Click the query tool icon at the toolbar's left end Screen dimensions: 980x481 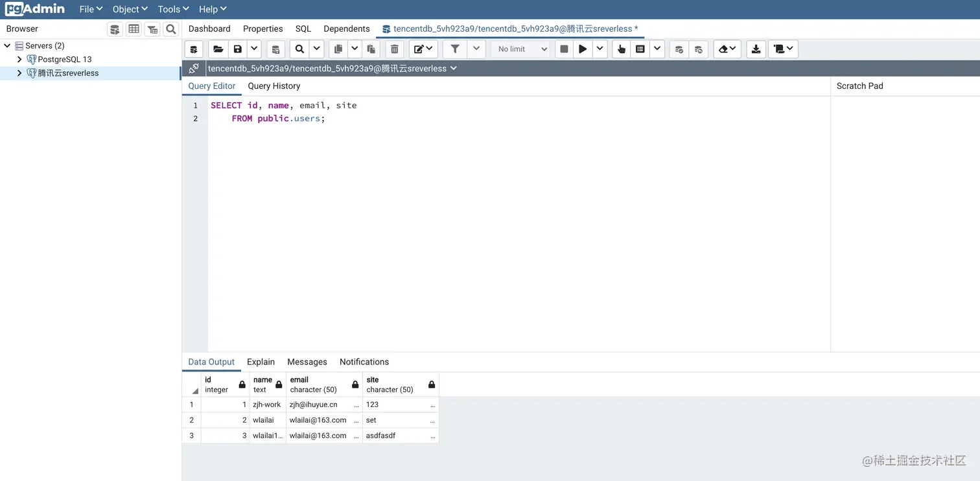(x=194, y=49)
